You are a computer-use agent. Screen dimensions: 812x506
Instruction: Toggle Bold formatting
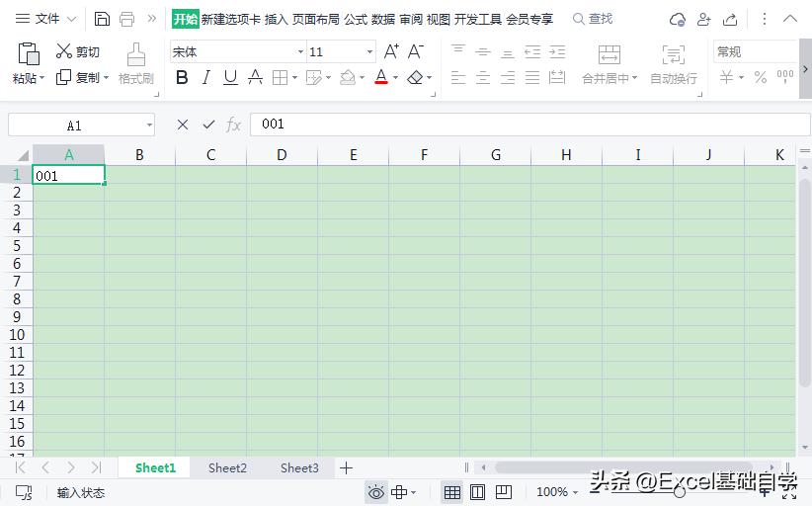click(182, 78)
